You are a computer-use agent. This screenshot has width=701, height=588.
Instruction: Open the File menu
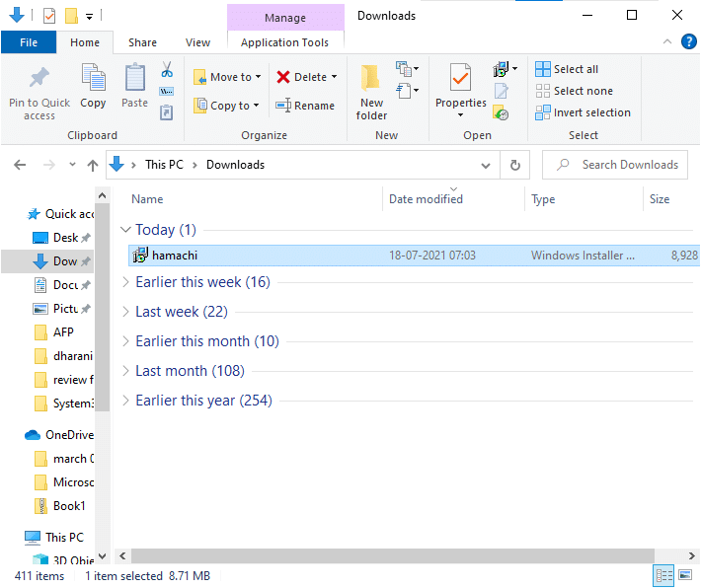(x=29, y=42)
